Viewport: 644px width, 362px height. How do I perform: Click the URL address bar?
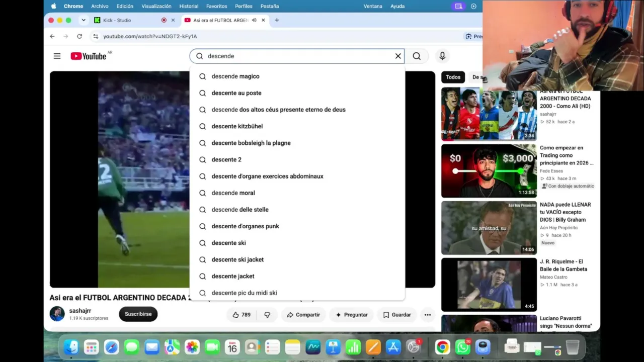(277, 36)
